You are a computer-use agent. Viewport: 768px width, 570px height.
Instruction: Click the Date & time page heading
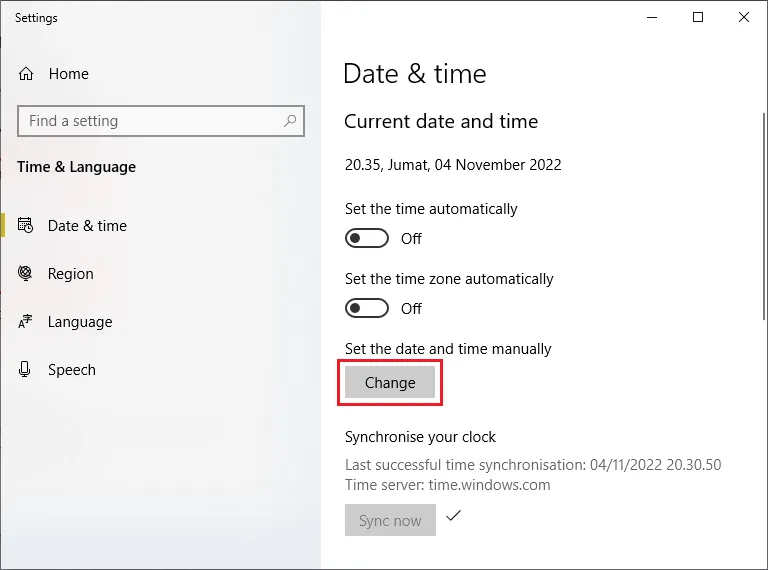pyautogui.click(x=415, y=74)
